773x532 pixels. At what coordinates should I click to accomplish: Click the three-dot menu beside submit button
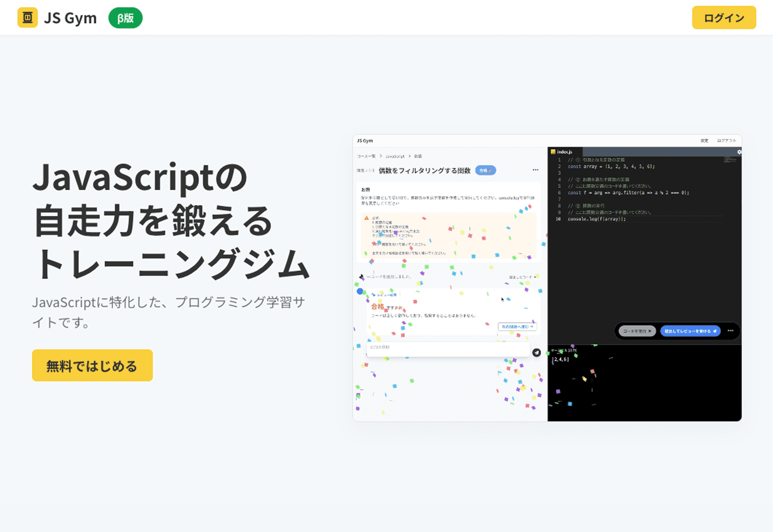pos(730,331)
